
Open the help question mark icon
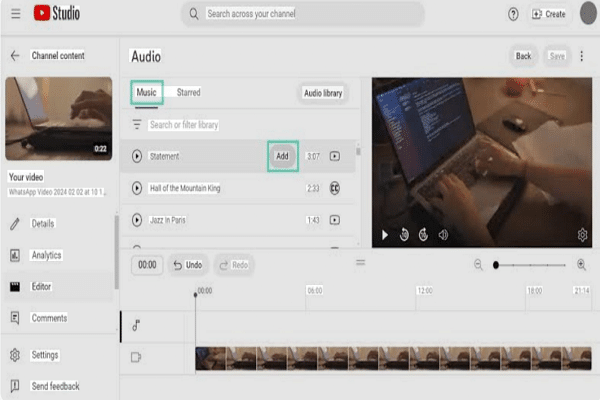513,14
